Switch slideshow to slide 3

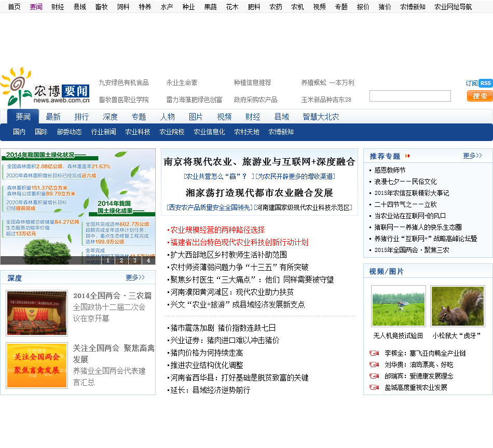coord(134,260)
